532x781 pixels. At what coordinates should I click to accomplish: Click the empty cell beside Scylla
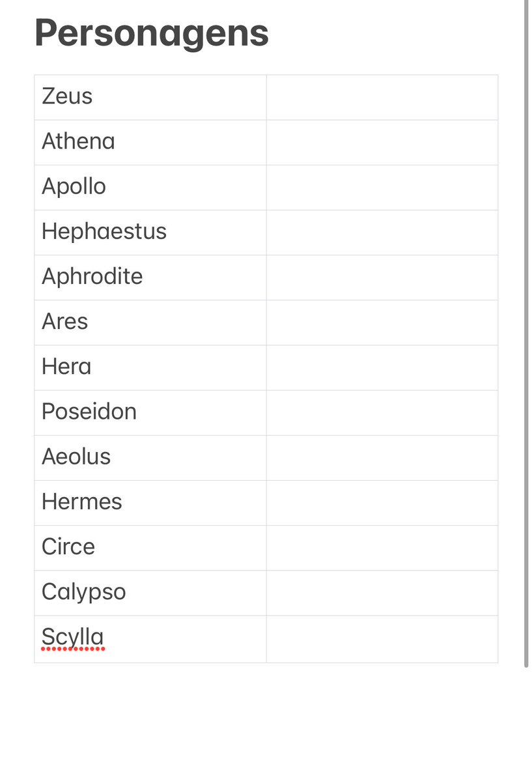[382, 639]
